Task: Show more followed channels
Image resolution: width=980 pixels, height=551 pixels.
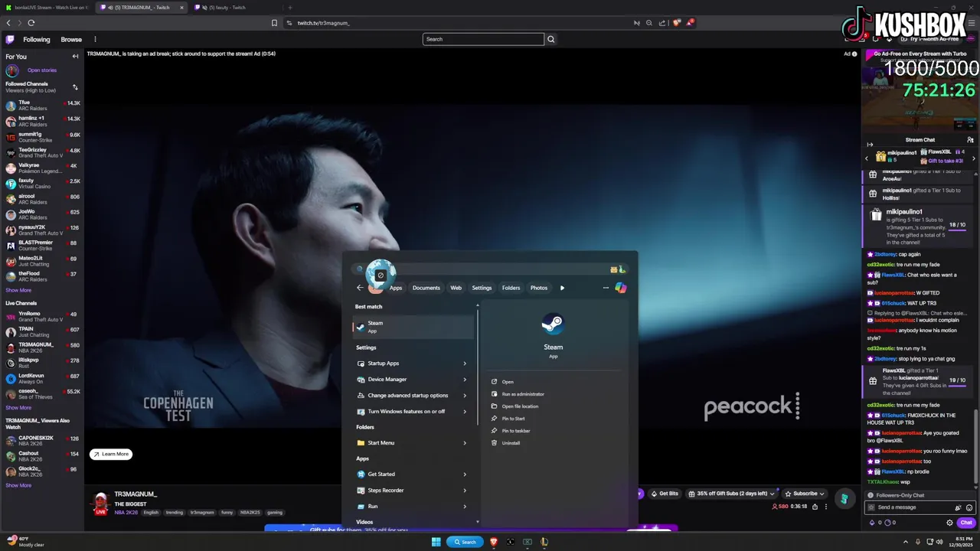Action: [18, 290]
